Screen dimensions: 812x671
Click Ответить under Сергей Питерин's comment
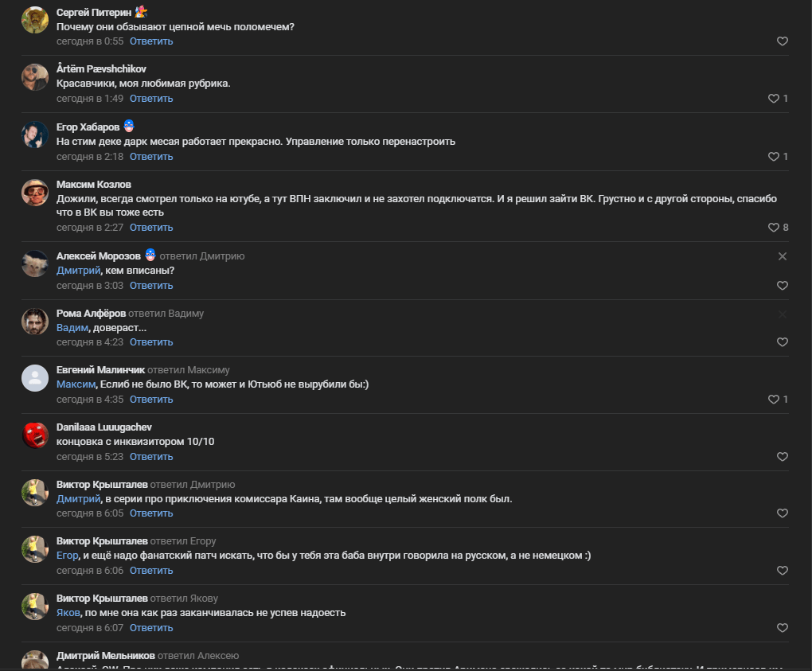[x=151, y=41]
